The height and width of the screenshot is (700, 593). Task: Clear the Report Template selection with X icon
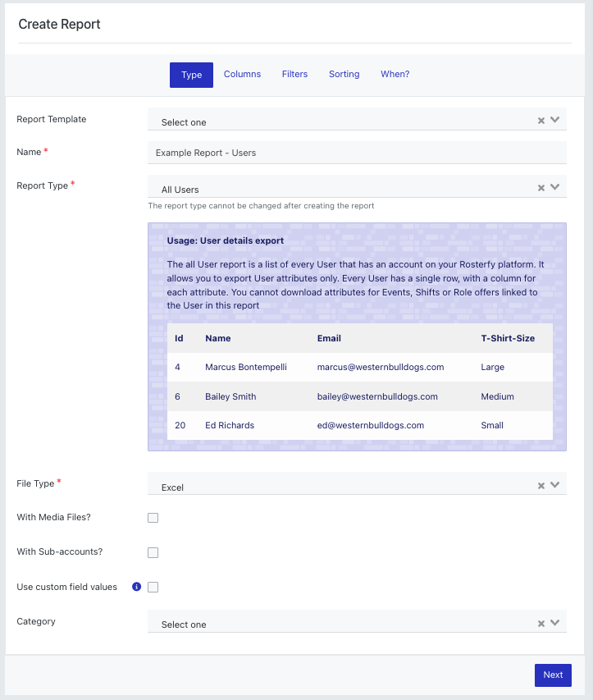(541, 121)
